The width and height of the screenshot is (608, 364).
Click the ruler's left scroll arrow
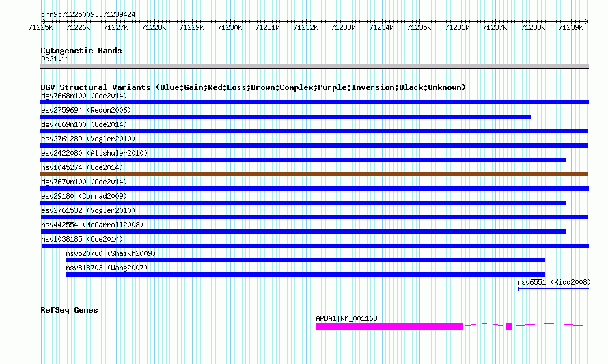(42, 21)
